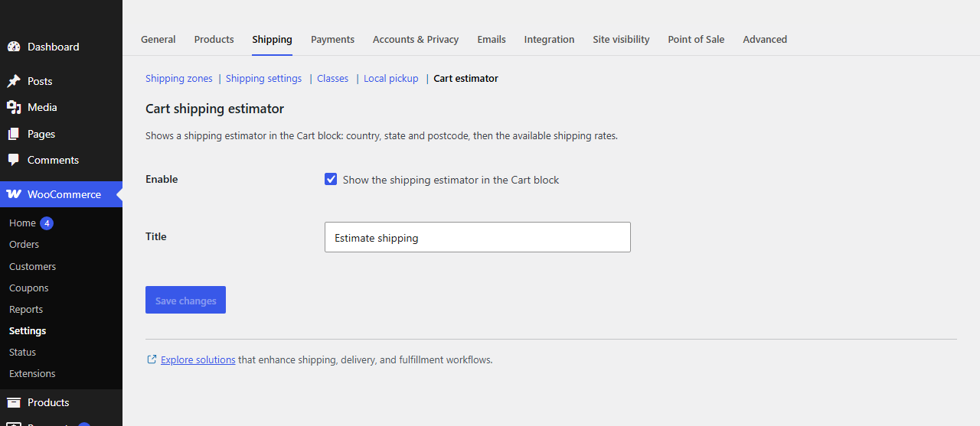980x426 pixels.
Task: Go to Local pickup section
Action: (391, 78)
